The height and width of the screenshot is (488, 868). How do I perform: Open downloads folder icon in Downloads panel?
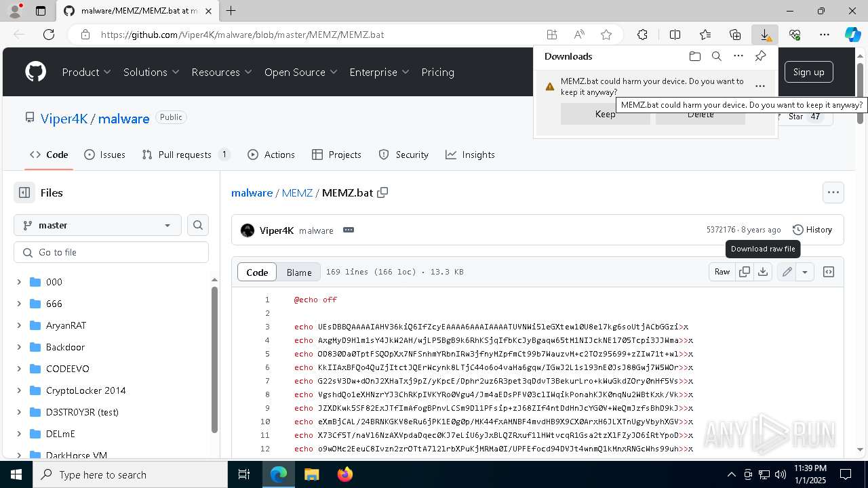click(x=694, y=56)
